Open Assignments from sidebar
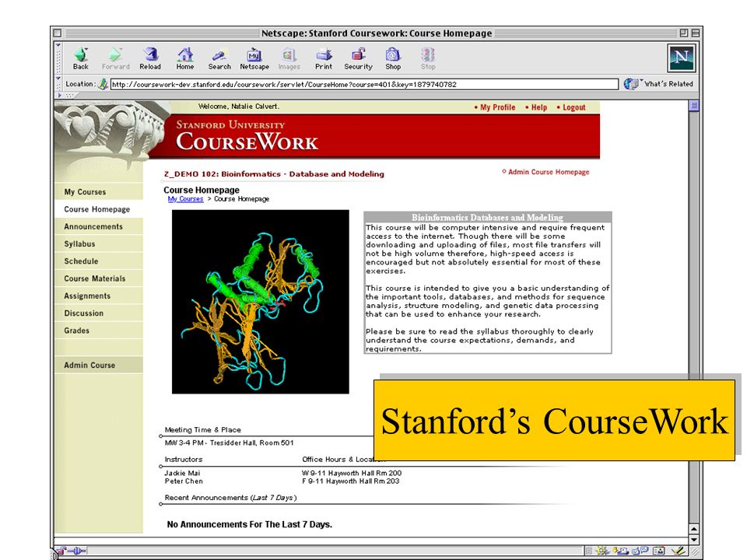747x560 pixels. [99, 296]
